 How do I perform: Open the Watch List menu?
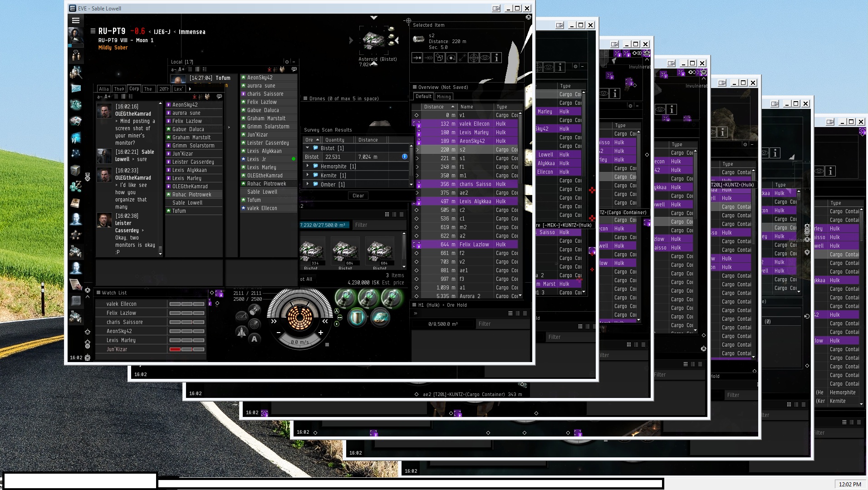[98, 293]
